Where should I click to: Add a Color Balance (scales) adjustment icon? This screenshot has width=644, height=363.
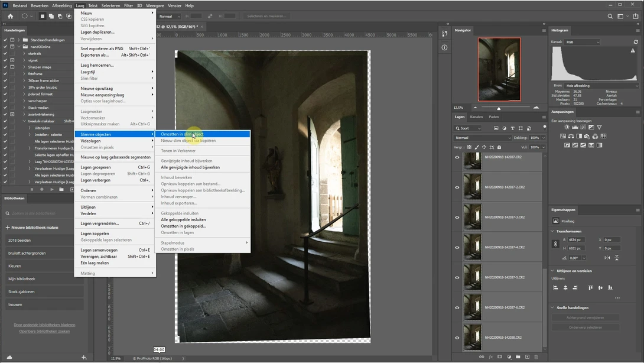pos(571,136)
